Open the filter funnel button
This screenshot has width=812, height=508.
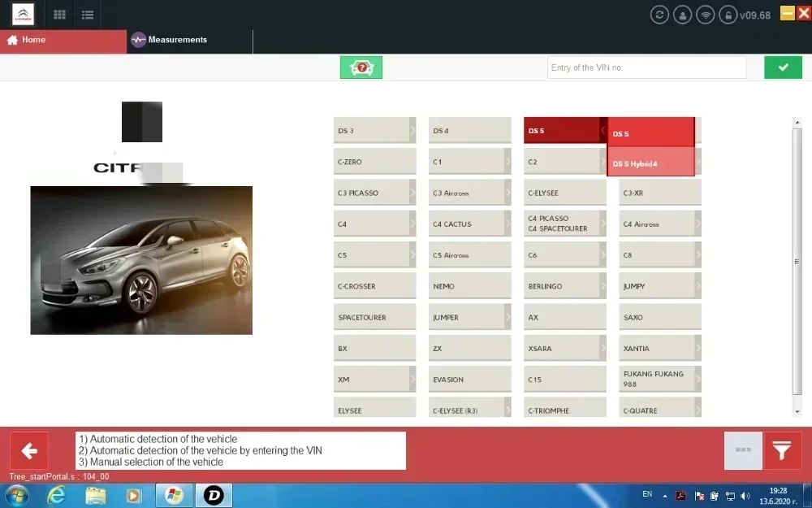(783, 450)
